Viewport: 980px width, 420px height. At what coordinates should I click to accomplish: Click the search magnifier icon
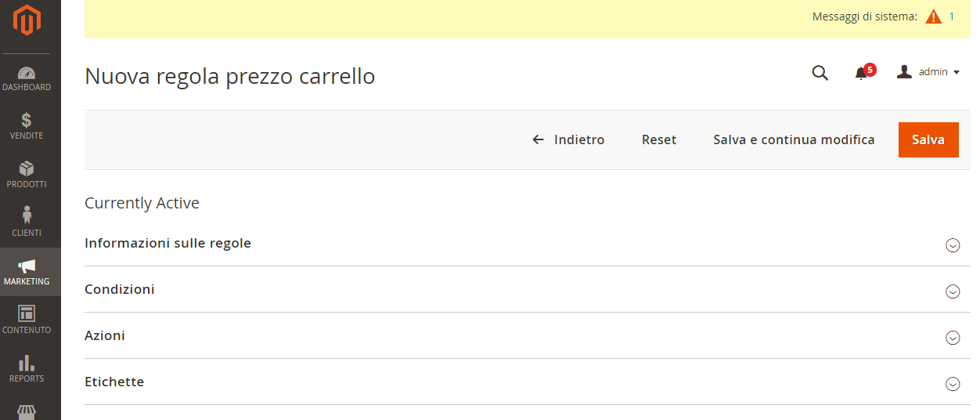pyautogui.click(x=820, y=73)
